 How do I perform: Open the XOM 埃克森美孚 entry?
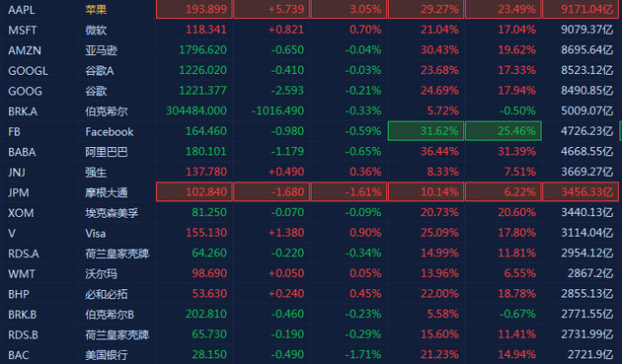[x=311, y=213]
